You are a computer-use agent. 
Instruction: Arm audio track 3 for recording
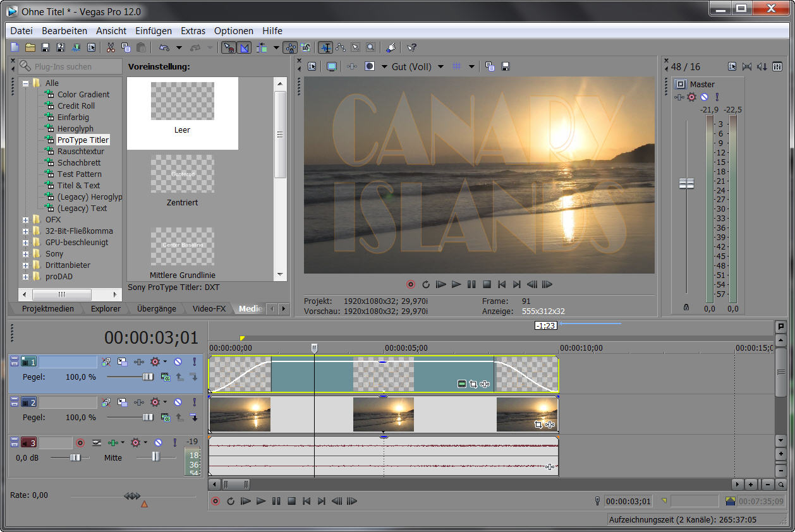tap(80, 443)
